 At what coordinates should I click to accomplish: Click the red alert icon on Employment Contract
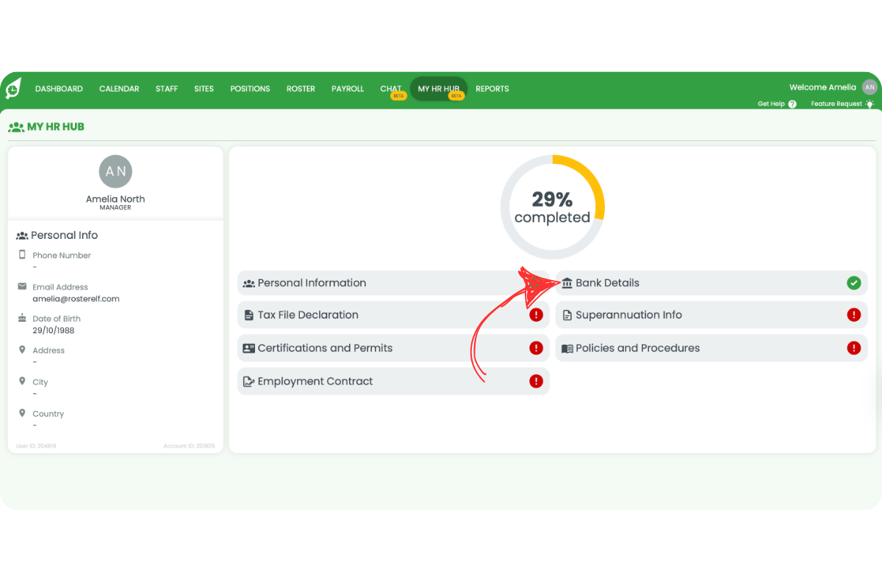[x=536, y=381]
